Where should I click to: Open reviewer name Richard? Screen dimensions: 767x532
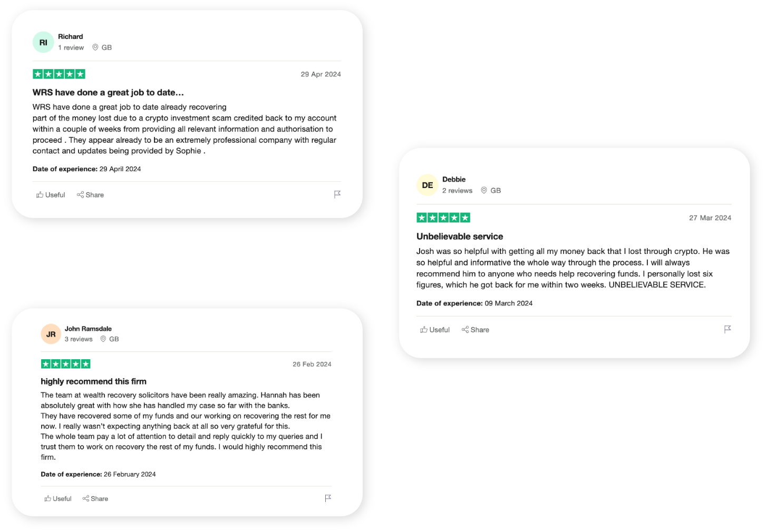click(x=71, y=36)
